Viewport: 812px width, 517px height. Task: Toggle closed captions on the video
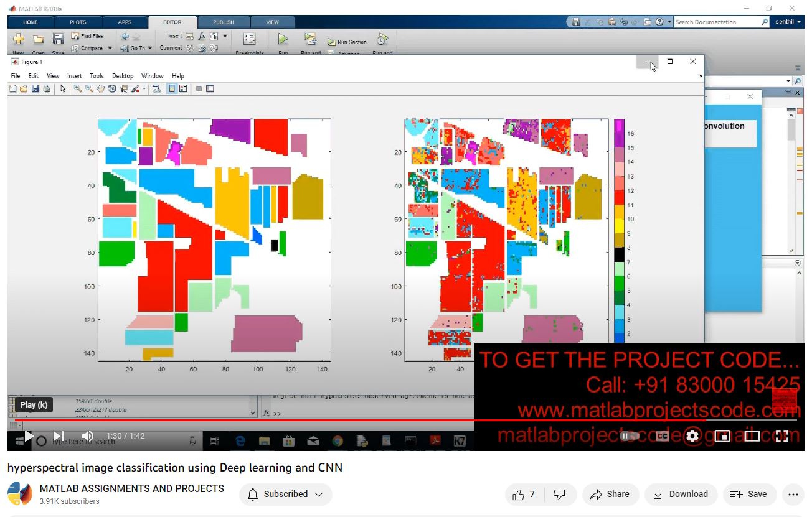click(662, 436)
